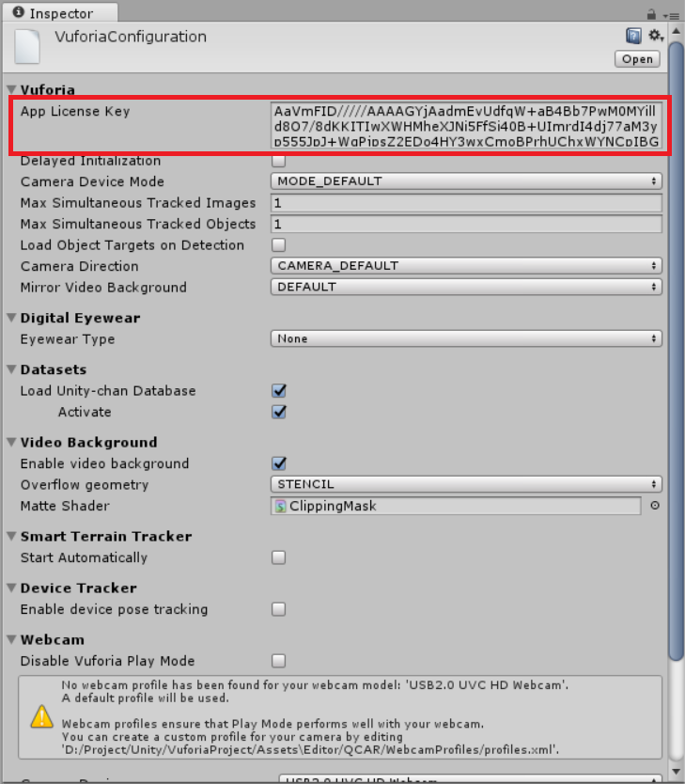Click the webcam warning triangle icon
Viewport: 685px width, 784px height.
[42, 716]
